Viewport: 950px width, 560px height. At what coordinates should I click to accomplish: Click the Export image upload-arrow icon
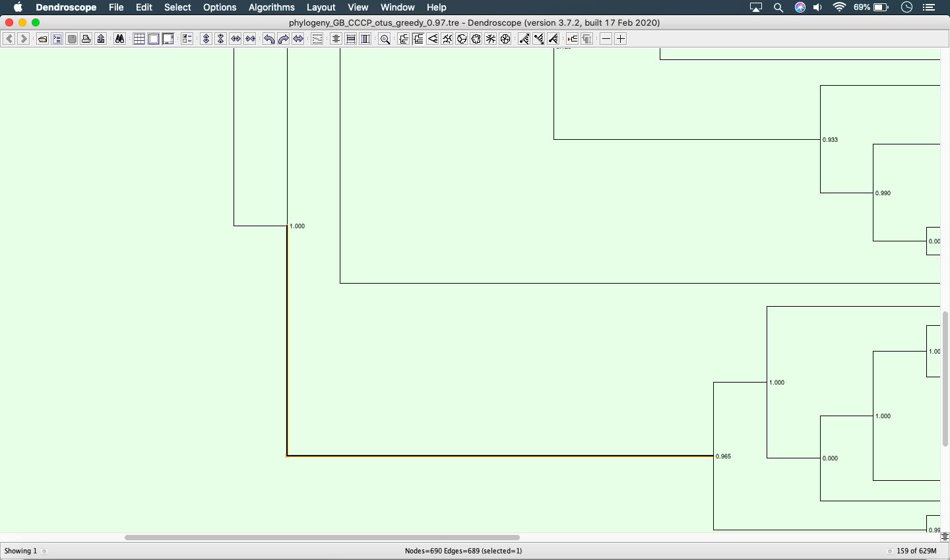(x=101, y=39)
